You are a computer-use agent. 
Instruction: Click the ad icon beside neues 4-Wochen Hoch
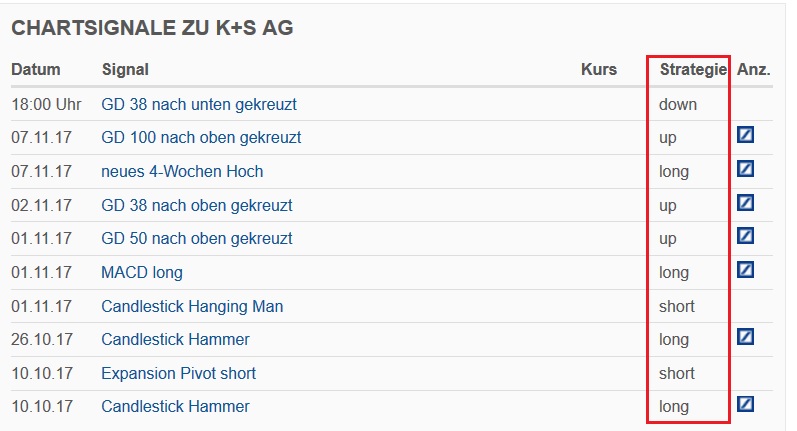tap(745, 169)
